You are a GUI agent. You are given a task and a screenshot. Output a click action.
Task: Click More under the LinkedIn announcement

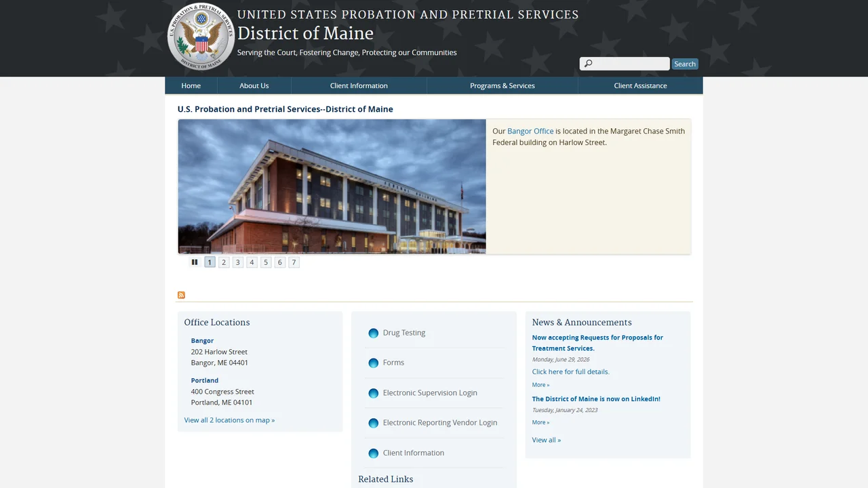point(541,422)
